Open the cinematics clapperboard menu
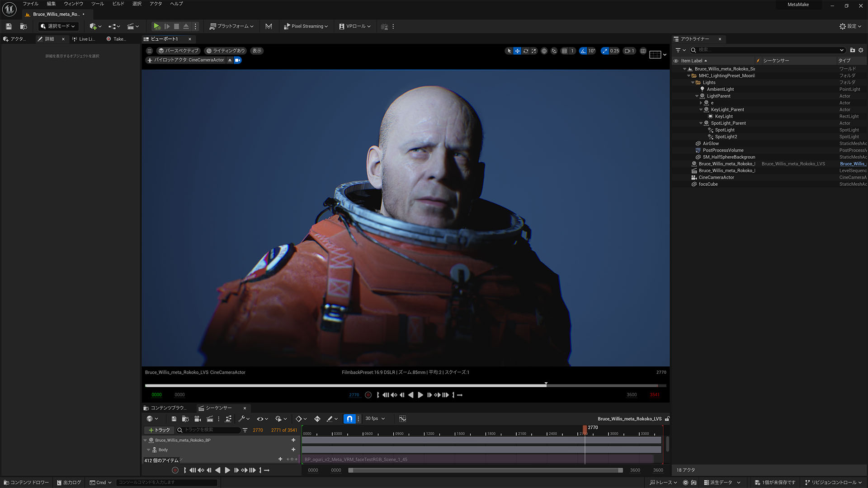 133,26
